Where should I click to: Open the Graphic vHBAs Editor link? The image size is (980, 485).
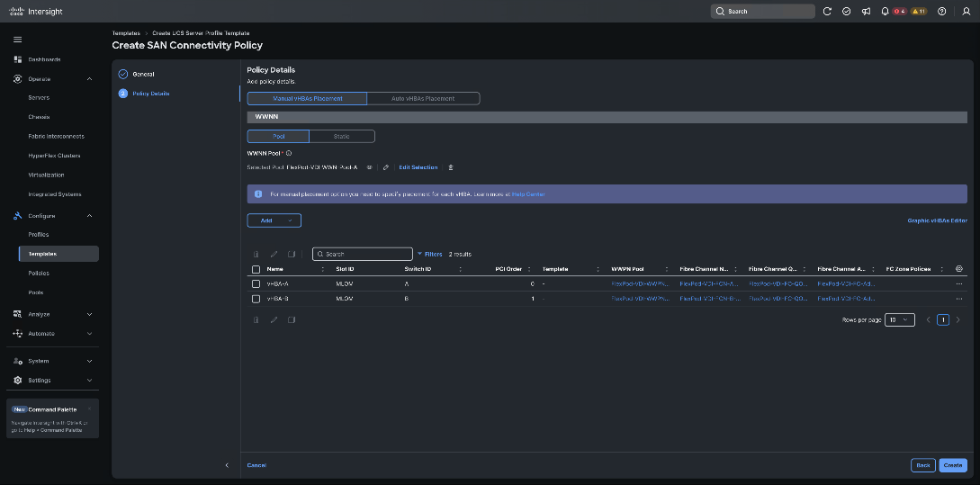(x=937, y=220)
